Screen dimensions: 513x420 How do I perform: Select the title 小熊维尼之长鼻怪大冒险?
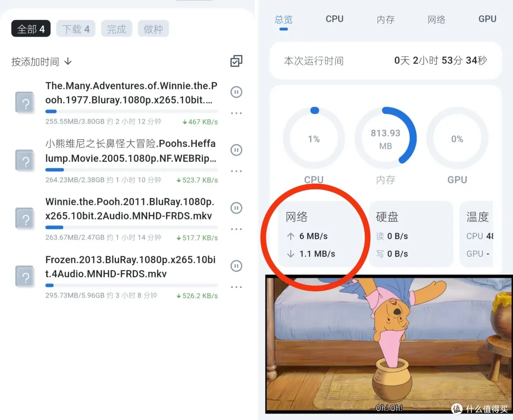(100, 144)
